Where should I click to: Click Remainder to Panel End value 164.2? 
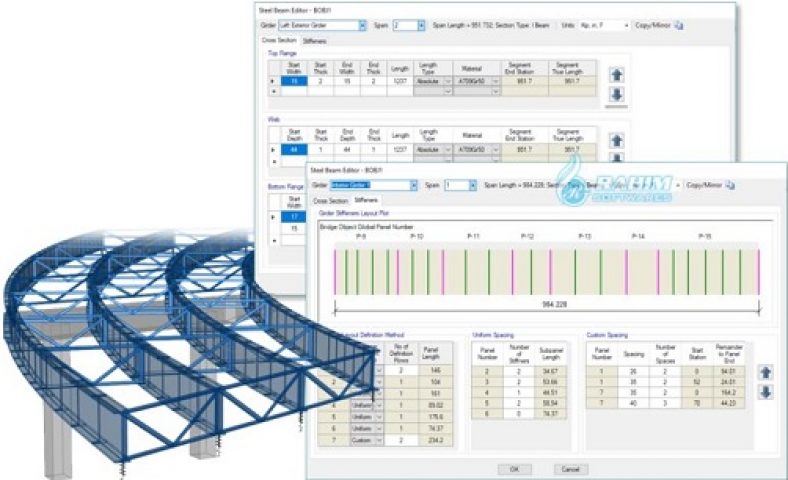coord(729,393)
